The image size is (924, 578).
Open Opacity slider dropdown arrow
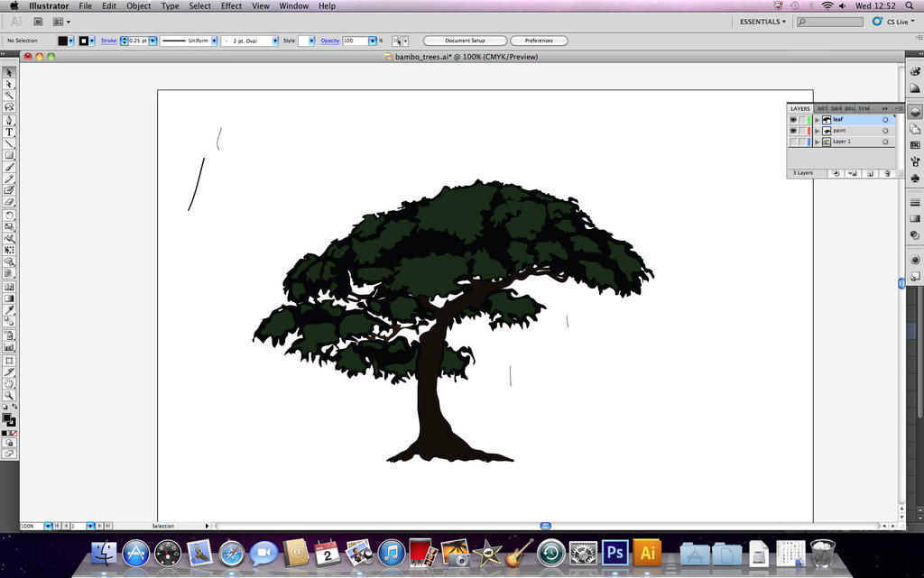tap(373, 41)
